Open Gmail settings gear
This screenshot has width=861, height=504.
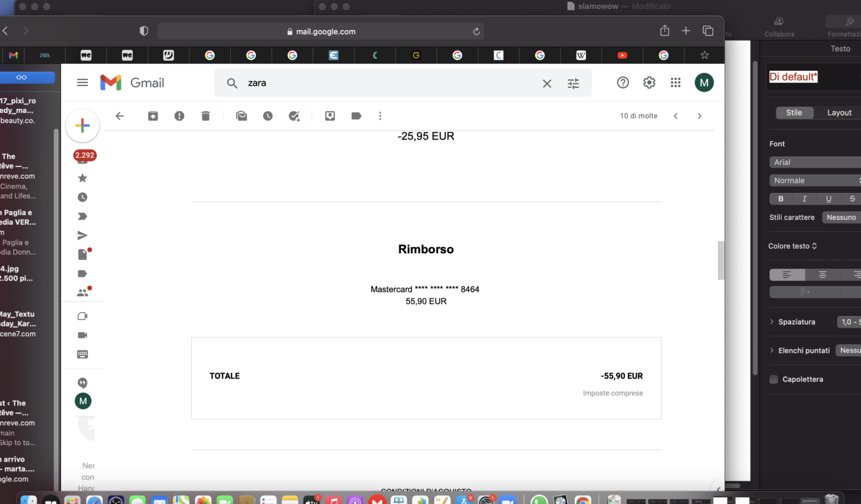[x=649, y=82]
